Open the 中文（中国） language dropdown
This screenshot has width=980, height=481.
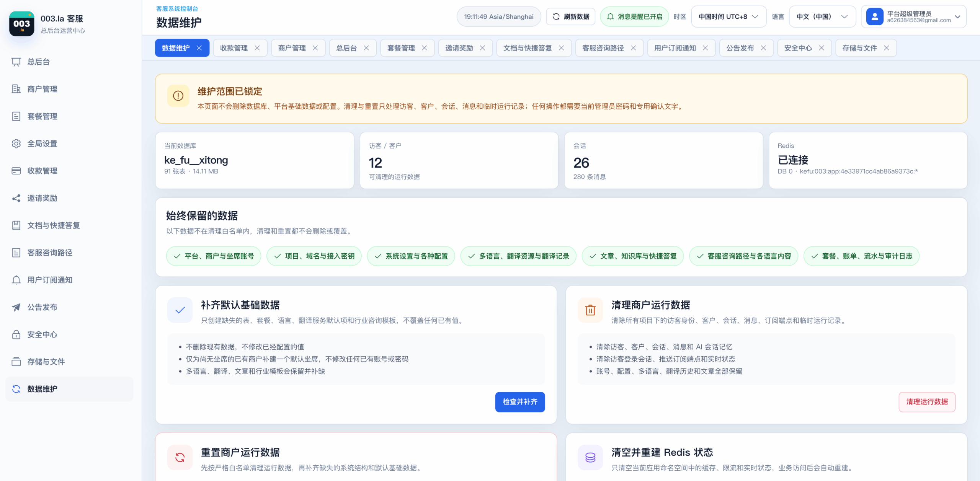click(x=822, y=17)
